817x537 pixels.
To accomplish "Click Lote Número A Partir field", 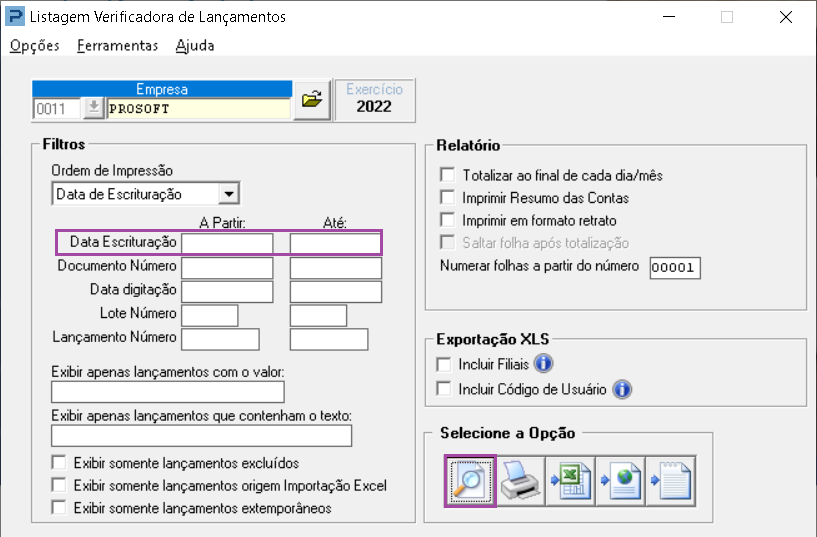I will pos(209,316).
